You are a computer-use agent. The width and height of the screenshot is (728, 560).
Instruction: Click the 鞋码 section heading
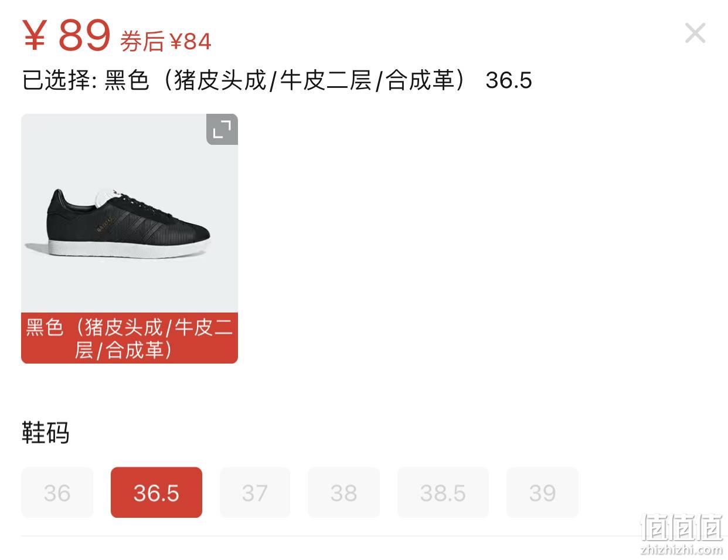coord(46,433)
